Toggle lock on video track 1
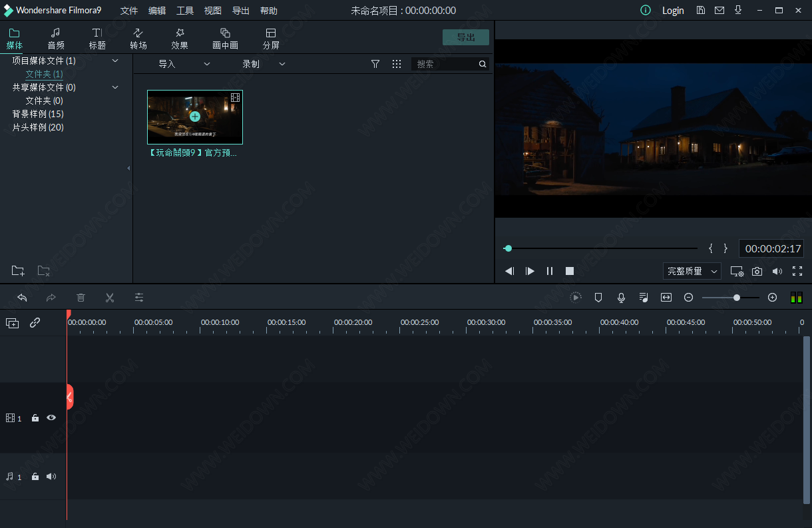 [35, 418]
